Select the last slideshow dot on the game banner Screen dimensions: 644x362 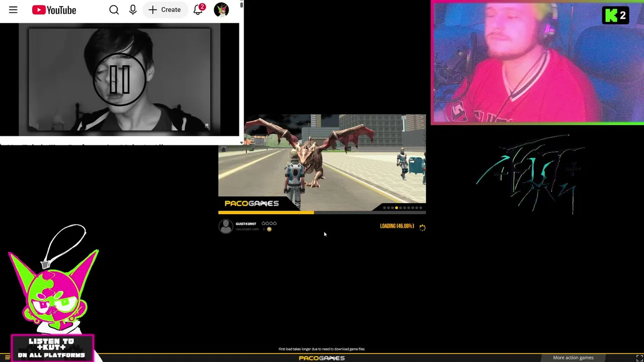pyautogui.click(x=421, y=208)
